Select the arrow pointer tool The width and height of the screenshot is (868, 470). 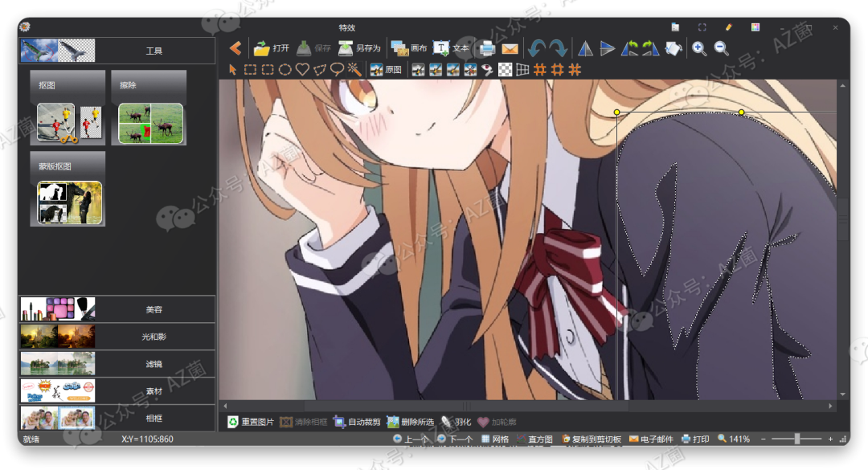pyautogui.click(x=232, y=70)
